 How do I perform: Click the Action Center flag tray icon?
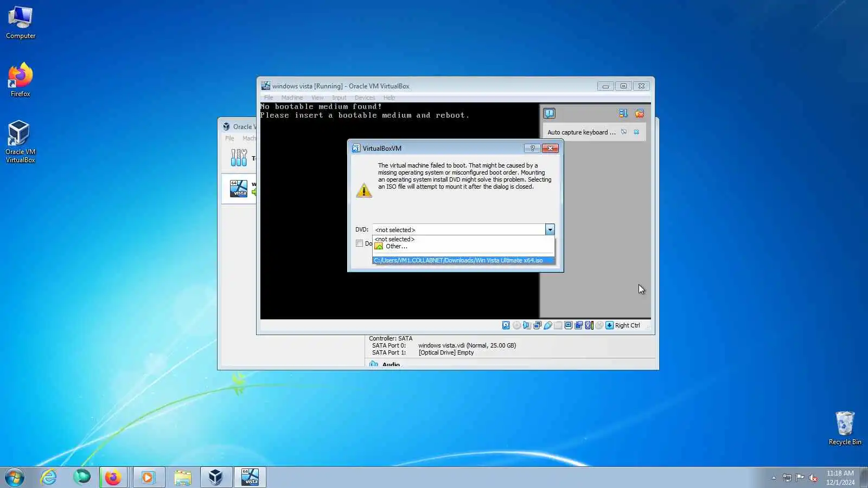800,478
